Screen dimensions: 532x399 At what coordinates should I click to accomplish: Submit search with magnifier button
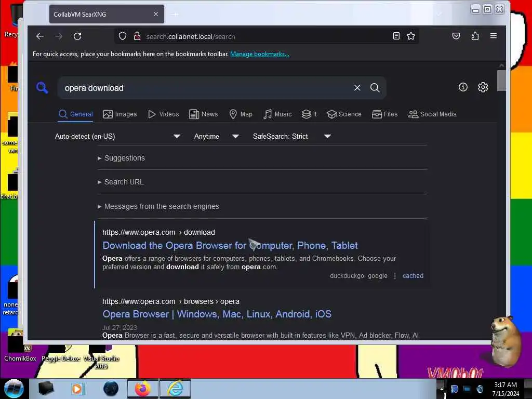click(375, 88)
